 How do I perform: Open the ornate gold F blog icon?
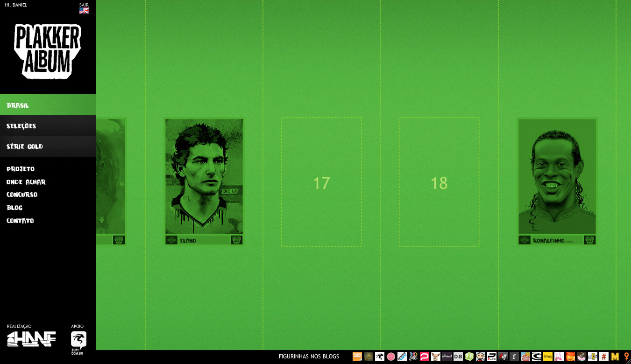(369, 357)
